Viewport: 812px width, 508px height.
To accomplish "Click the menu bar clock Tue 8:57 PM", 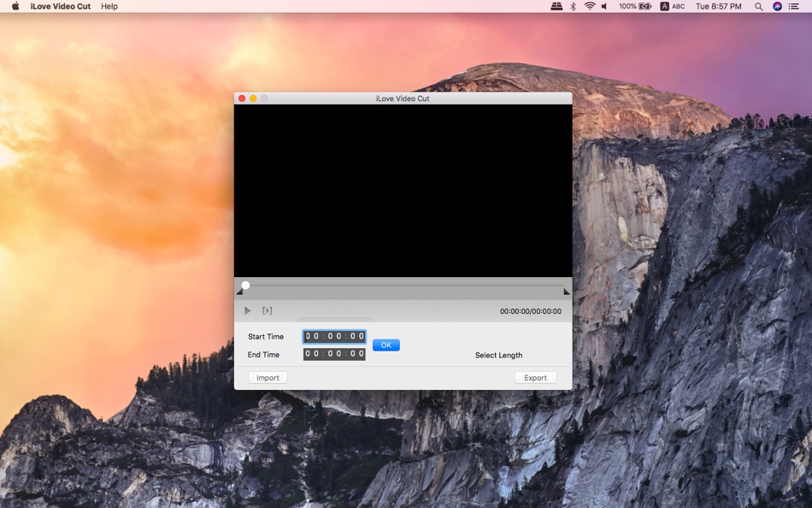I will (718, 6).
